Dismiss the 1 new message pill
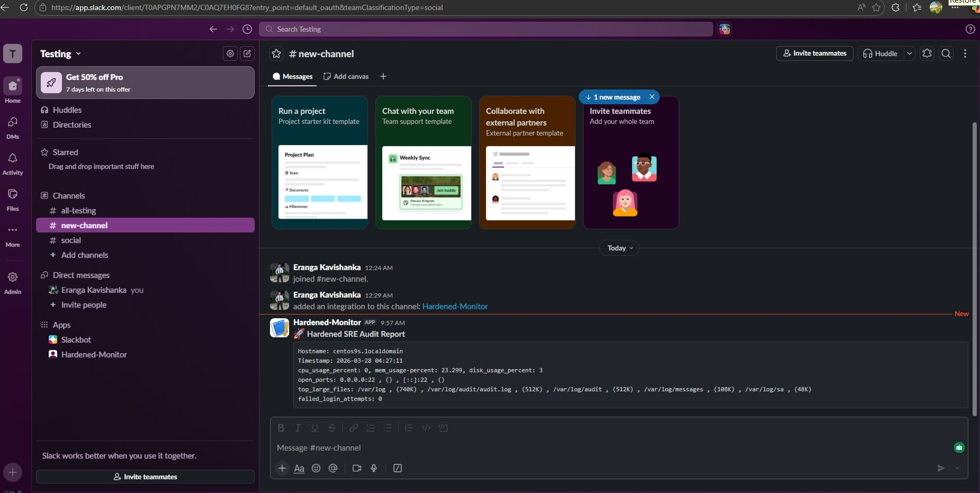Image resolution: width=980 pixels, height=493 pixels. pyautogui.click(x=652, y=97)
